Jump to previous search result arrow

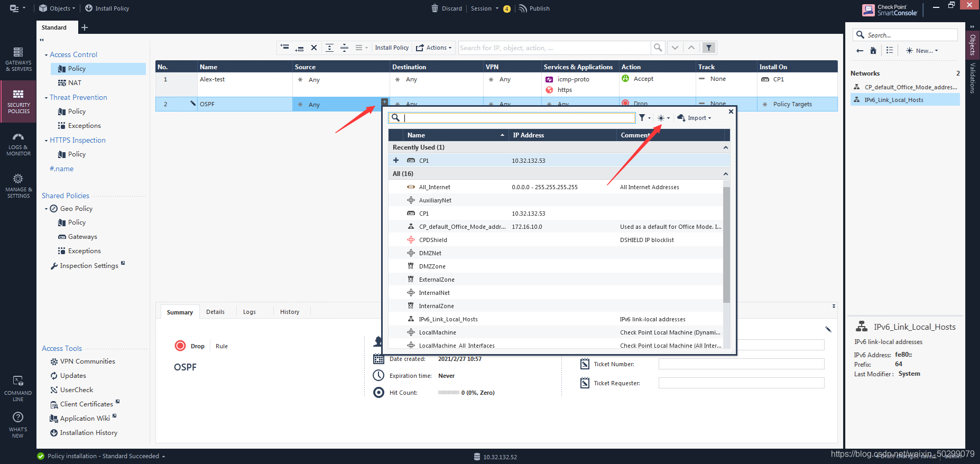pos(691,48)
